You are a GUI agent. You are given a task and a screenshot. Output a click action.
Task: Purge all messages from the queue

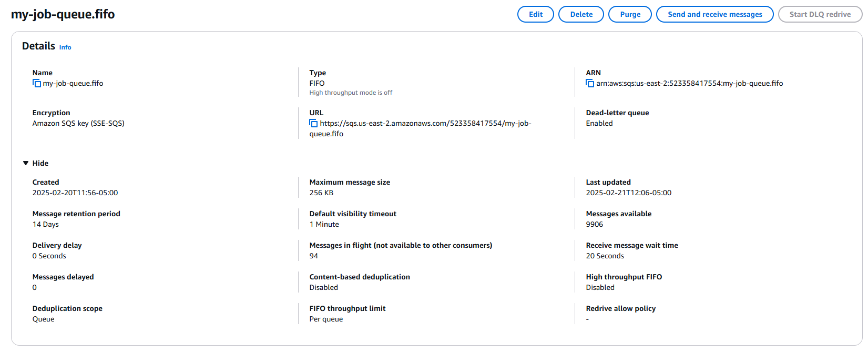coord(630,14)
